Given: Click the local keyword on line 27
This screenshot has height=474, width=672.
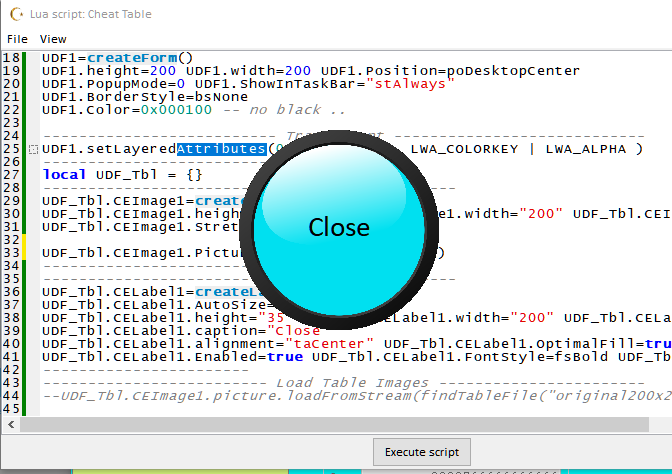Looking at the screenshot, I should tap(65, 175).
